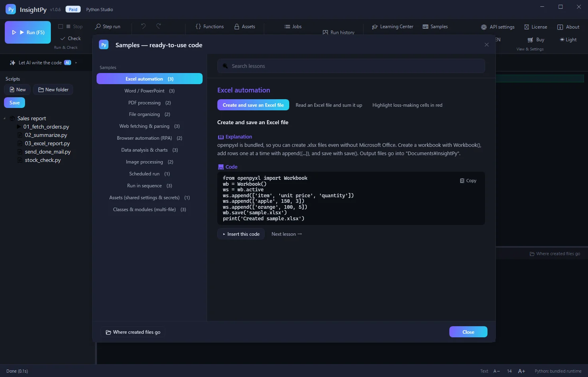
Task: Click the gradient Close button
Action: tap(468, 332)
